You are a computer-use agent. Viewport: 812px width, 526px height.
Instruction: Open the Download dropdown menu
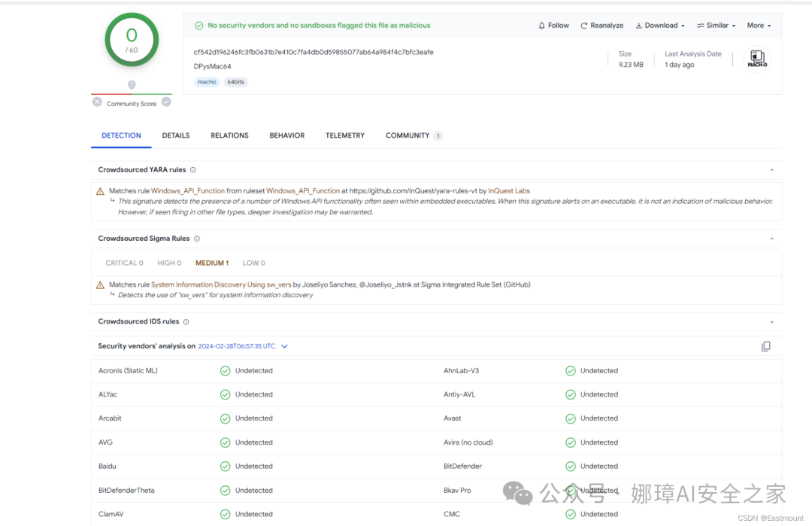pyautogui.click(x=660, y=26)
